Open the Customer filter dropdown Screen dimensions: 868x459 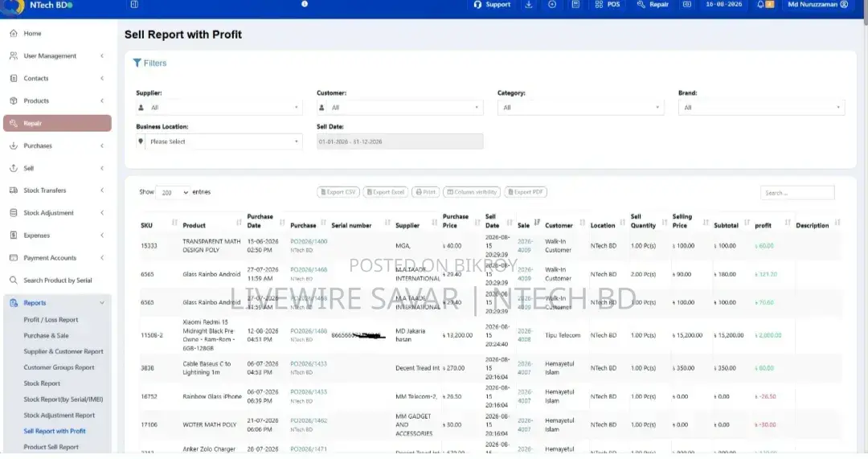(399, 108)
